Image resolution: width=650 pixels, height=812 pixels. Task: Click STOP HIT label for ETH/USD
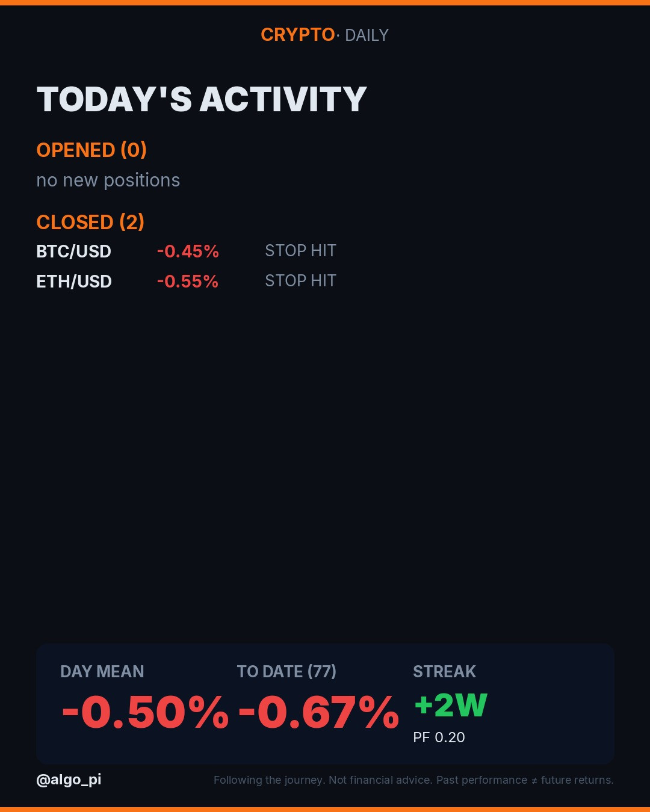tap(300, 281)
